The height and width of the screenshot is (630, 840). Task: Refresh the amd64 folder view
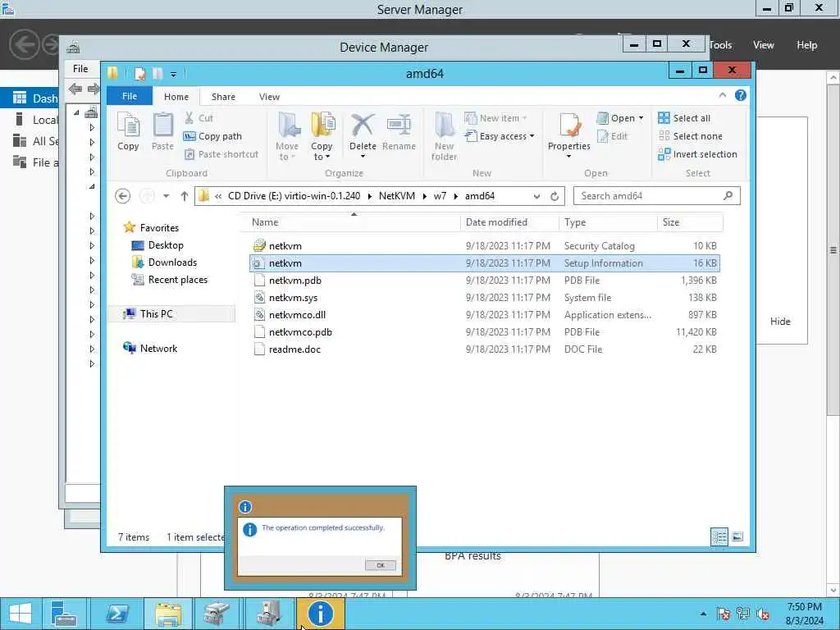(x=555, y=196)
